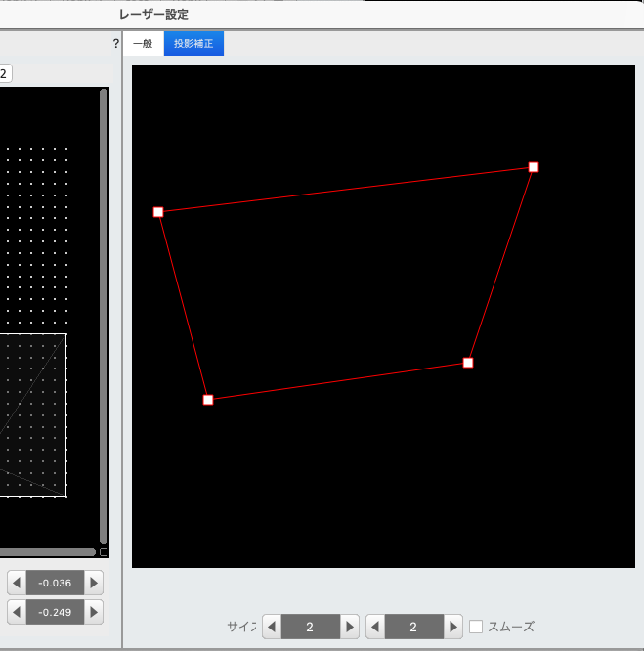Select the 投影補正 tab
This screenshot has height=651, width=644.
[193, 44]
